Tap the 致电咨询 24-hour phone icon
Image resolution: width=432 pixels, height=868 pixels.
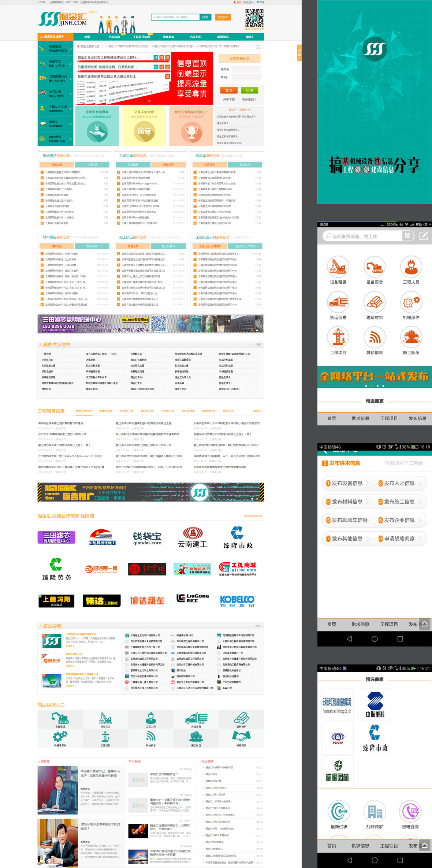pyautogui.click(x=410, y=812)
